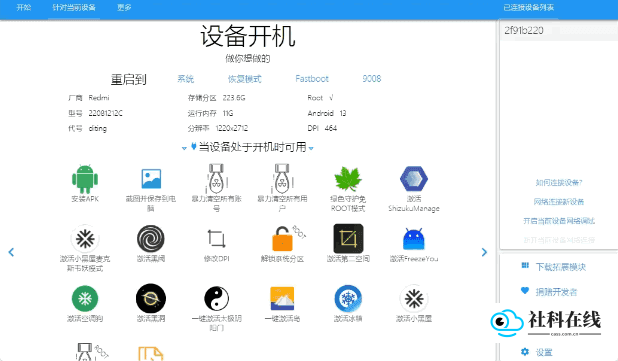Image resolution: width=618 pixels, height=361 pixels.
Task: Click the gear icon beside 设置
Action: 525,352
